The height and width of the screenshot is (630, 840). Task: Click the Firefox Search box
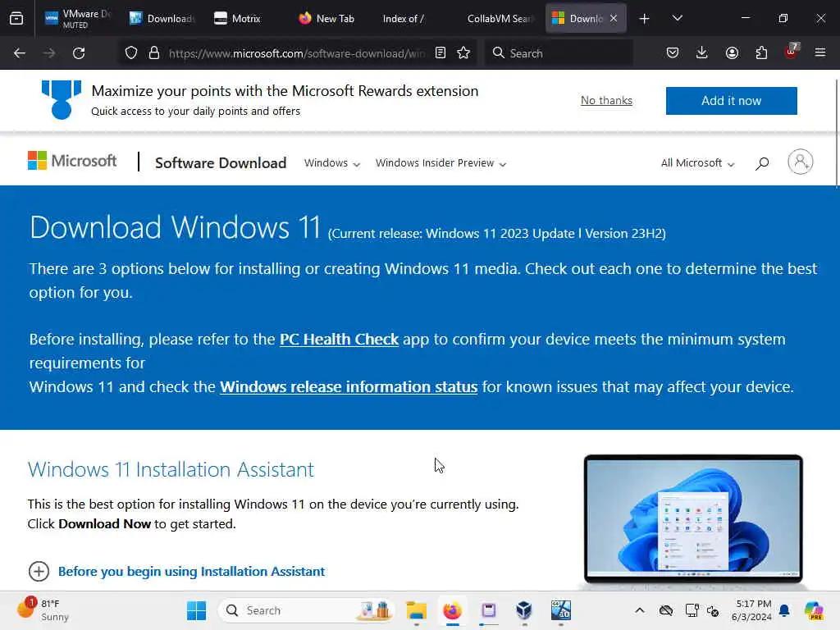pyautogui.click(x=559, y=53)
